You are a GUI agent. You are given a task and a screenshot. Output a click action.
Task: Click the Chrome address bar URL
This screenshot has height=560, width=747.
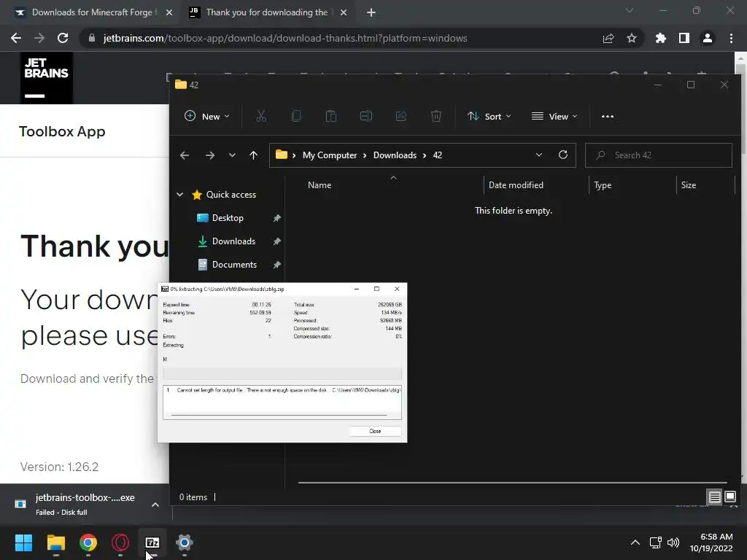[285, 38]
